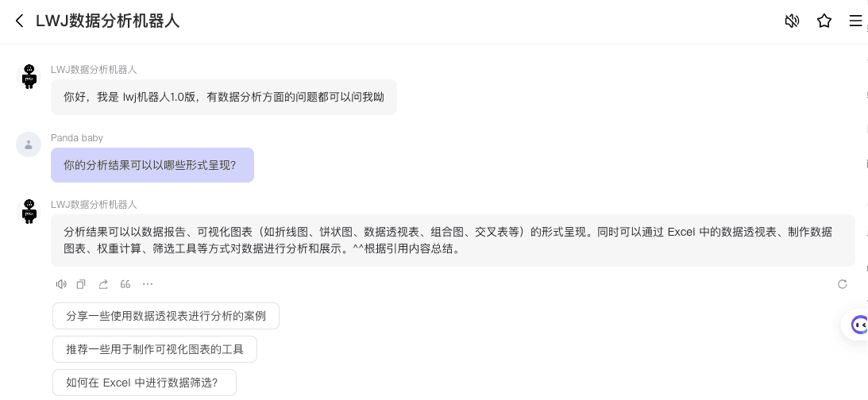
Task: Click the user message bubble about 形式呈现
Action: tap(152, 165)
